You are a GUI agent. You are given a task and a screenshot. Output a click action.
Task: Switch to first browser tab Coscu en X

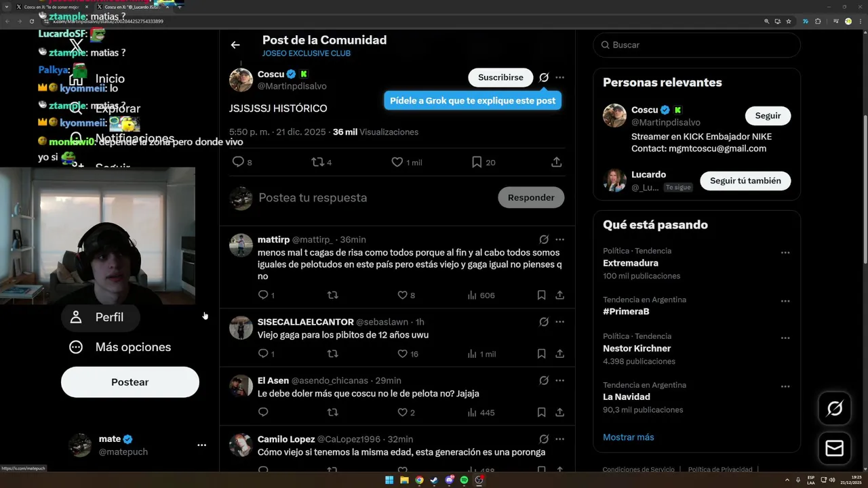(52, 7)
